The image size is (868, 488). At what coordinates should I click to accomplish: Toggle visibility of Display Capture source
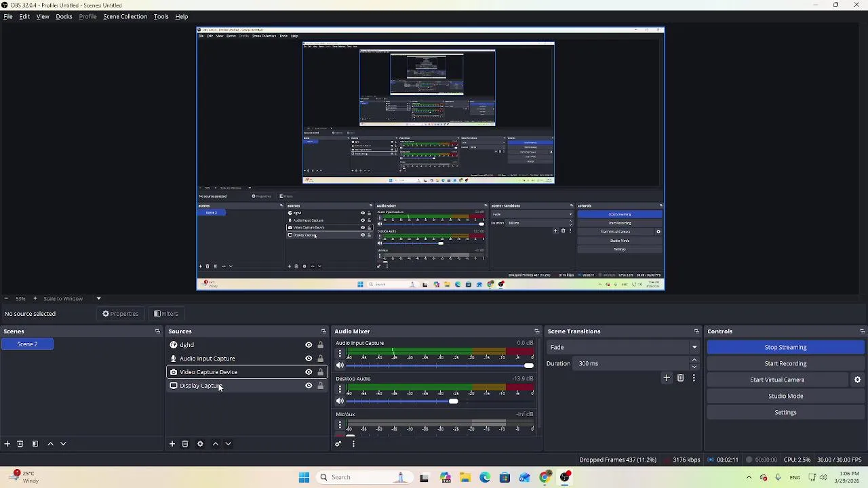point(309,386)
